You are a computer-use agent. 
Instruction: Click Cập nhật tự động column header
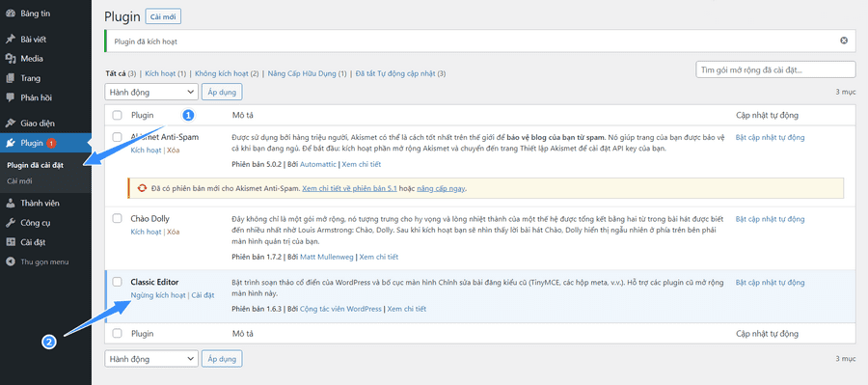coord(768,115)
